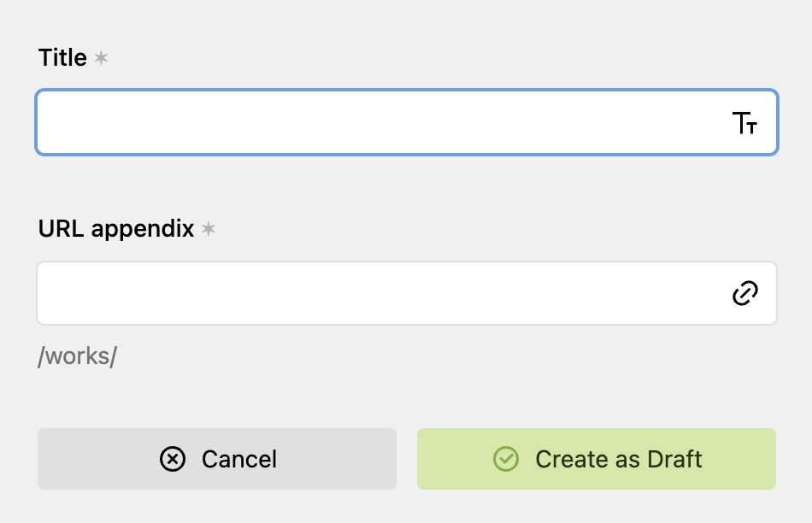Focus the Title text input field
The image size is (812, 523).
click(376, 123)
